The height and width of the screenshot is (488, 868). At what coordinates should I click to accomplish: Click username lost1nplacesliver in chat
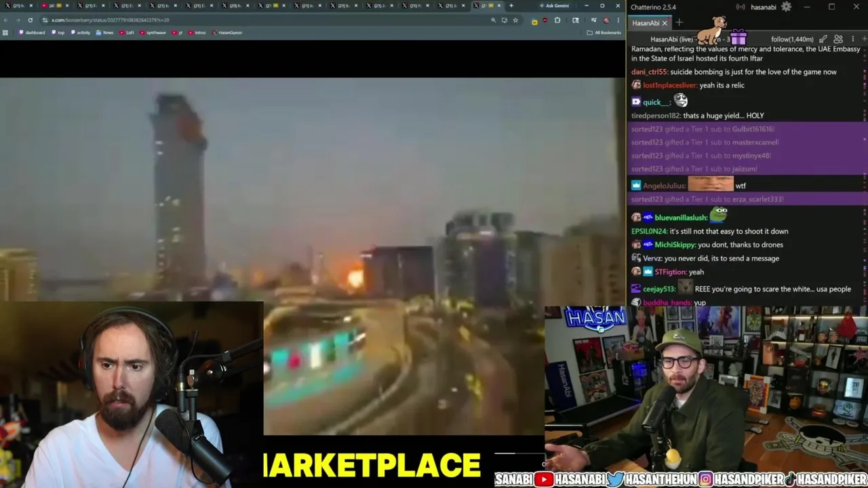pos(669,85)
